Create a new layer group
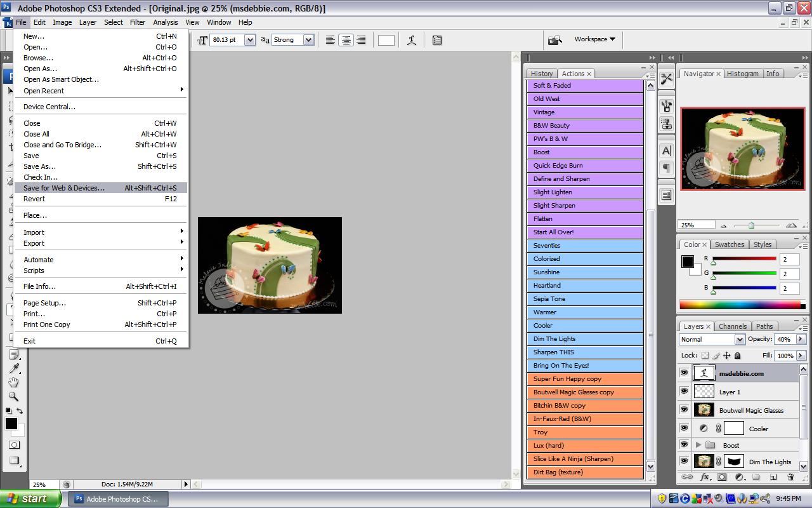The width and height of the screenshot is (812, 508). 756,477
